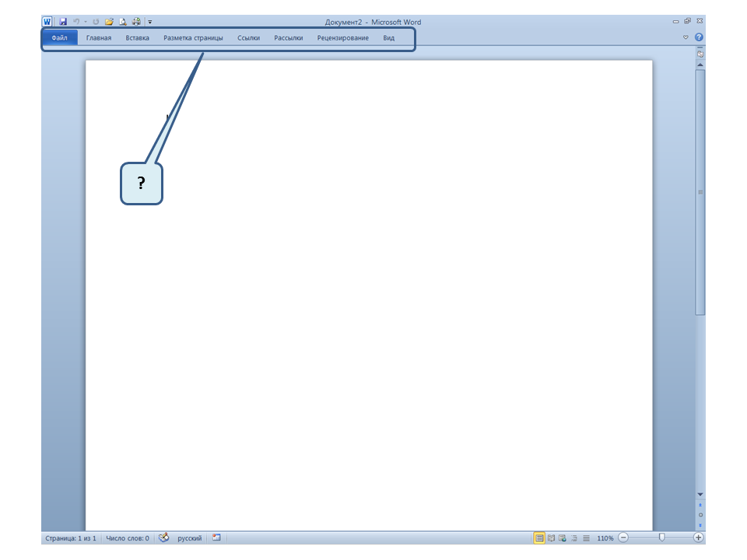Screen dimensions: 747x560
Task: Open the Файл tab
Action: (x=59, y=37)
